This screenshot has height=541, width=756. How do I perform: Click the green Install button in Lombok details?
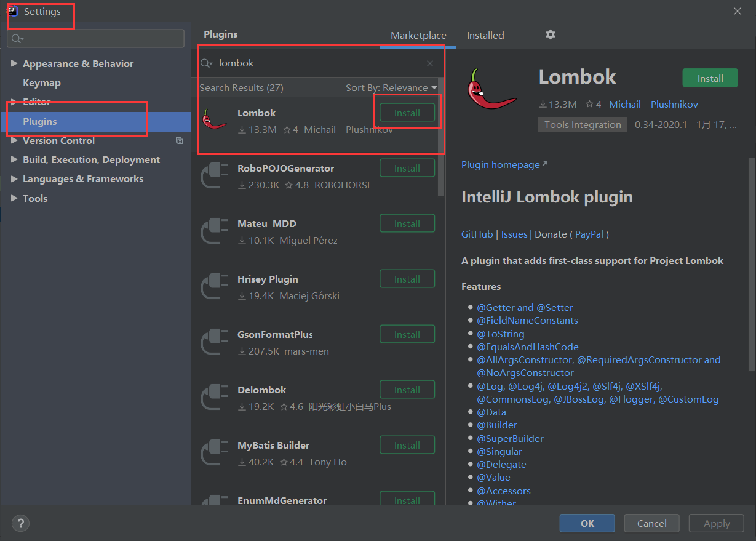[x=710, y=78]
